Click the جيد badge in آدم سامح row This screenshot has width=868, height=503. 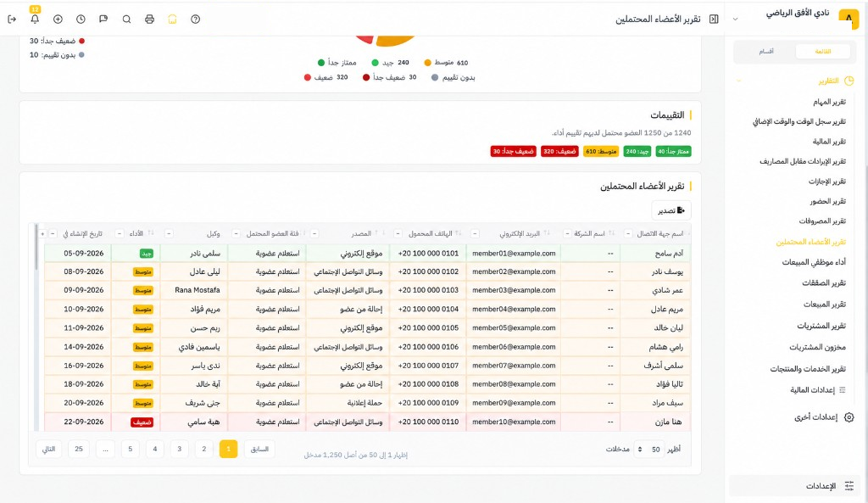tap(147, 254)
